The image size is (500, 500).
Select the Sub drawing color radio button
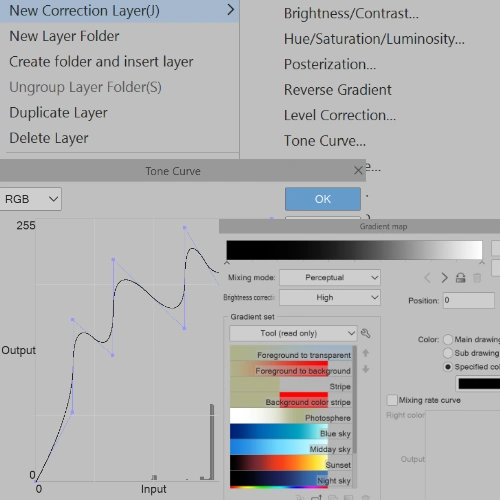click(x=448, y=353)
